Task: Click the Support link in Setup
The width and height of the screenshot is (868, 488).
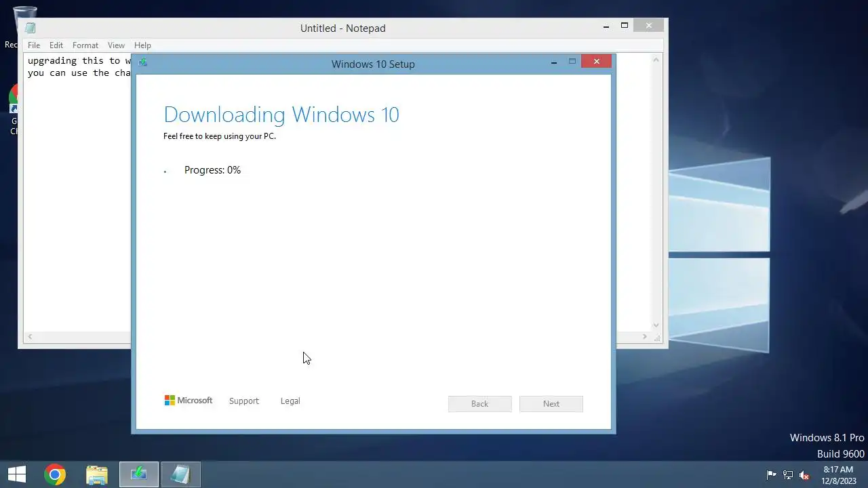Action: tap(244, 401)
